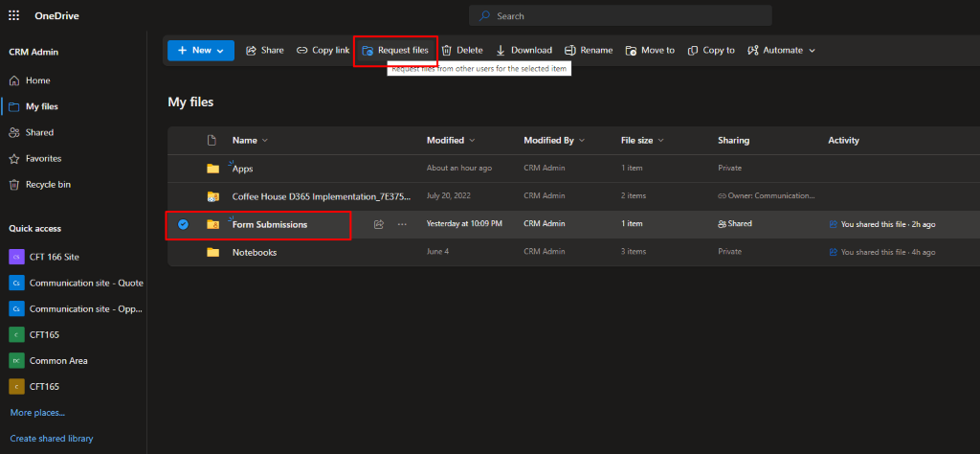Viewport: 980px width, 454px height.
Task: Click in the Search box
Action: 620,16
